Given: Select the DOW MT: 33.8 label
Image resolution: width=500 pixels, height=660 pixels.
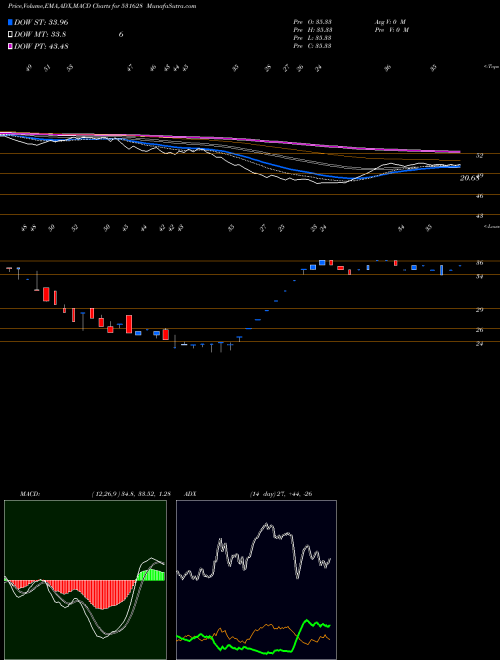Looking at the screenshot, I should click(40, 35).
